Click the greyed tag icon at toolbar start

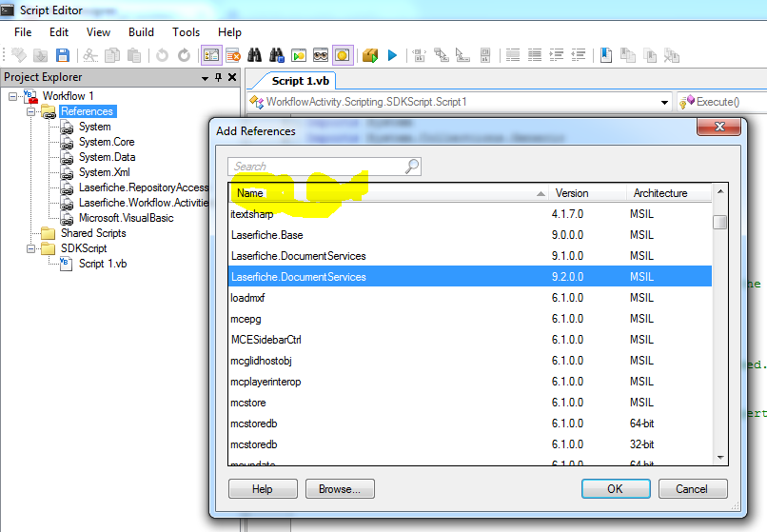pos(19,55)
